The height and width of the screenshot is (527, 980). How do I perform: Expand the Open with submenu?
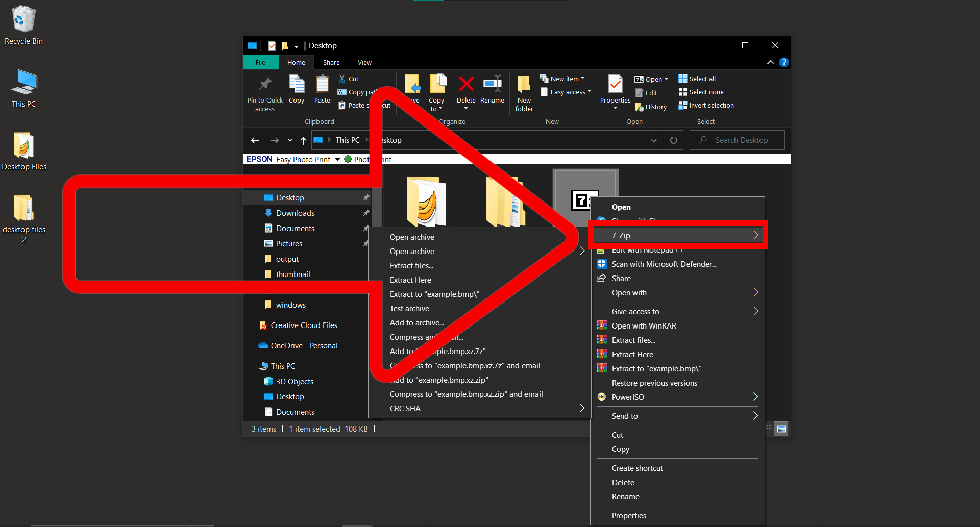point(629,292)
